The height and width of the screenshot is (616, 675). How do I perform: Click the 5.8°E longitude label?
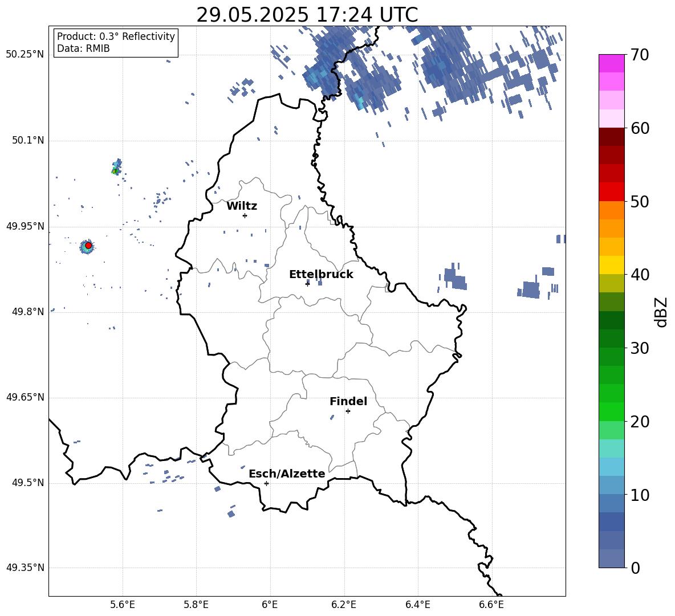[196, 605]
